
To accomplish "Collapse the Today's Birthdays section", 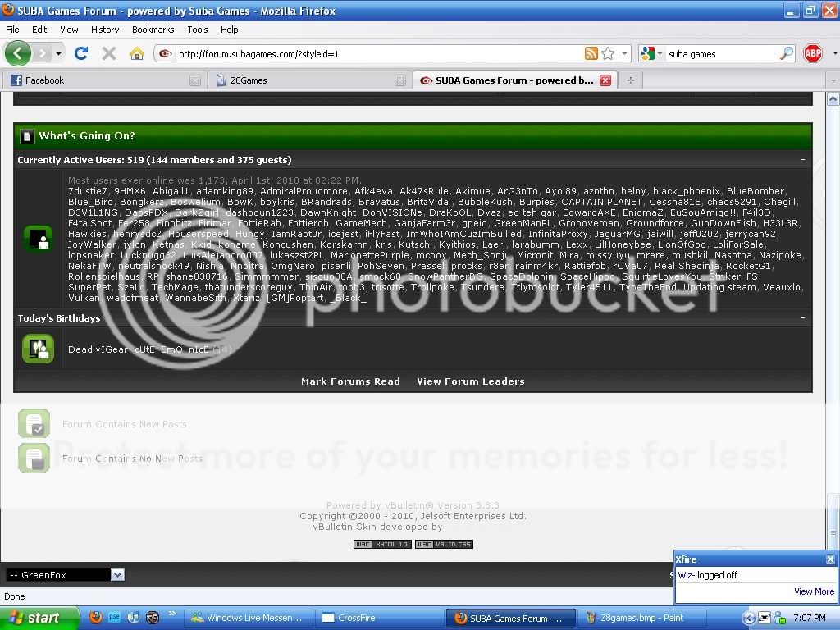I will (802, 318).
